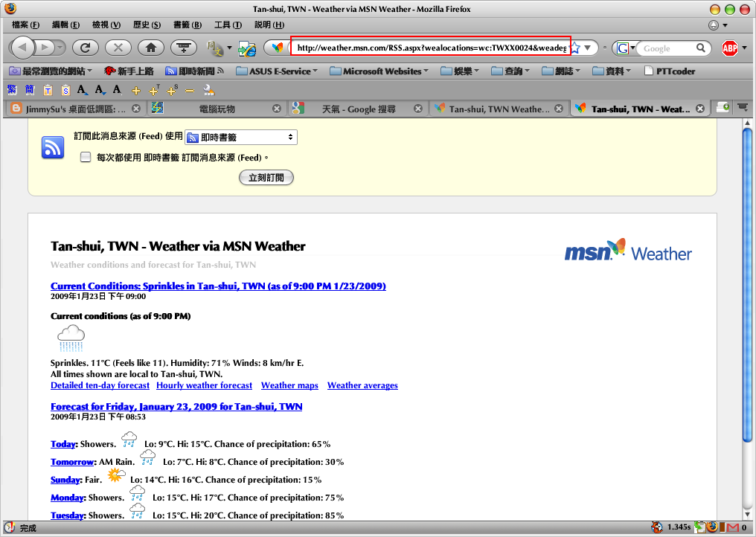Screen dimensions: 756x537
Task: Click the Adblock Plus ABP icon
Action: coord(730,48)
